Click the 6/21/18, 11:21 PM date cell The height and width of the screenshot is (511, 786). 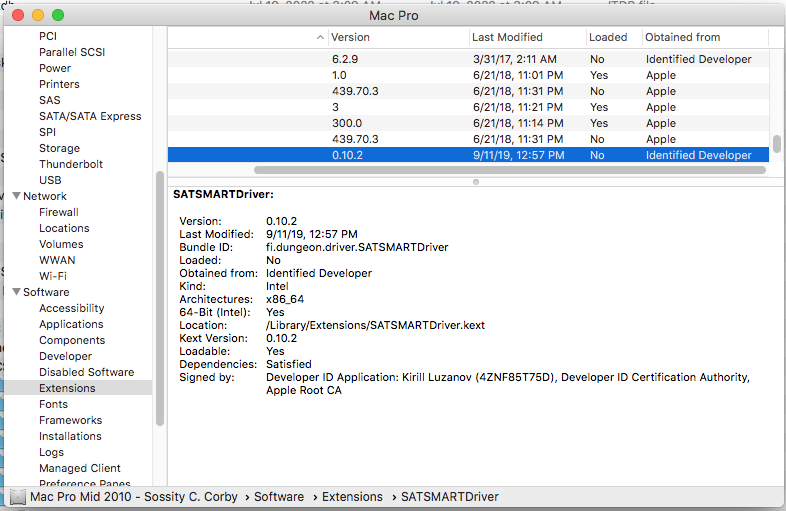[518, 107]
